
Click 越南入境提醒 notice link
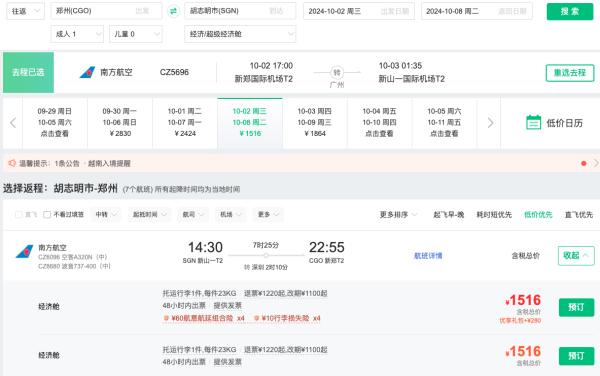109,163
